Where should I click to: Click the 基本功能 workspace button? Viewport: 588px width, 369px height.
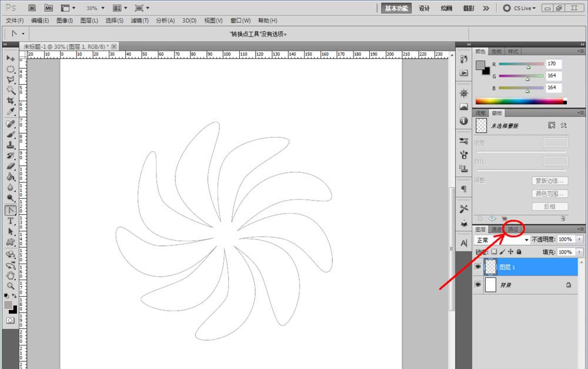coord(396,8)
